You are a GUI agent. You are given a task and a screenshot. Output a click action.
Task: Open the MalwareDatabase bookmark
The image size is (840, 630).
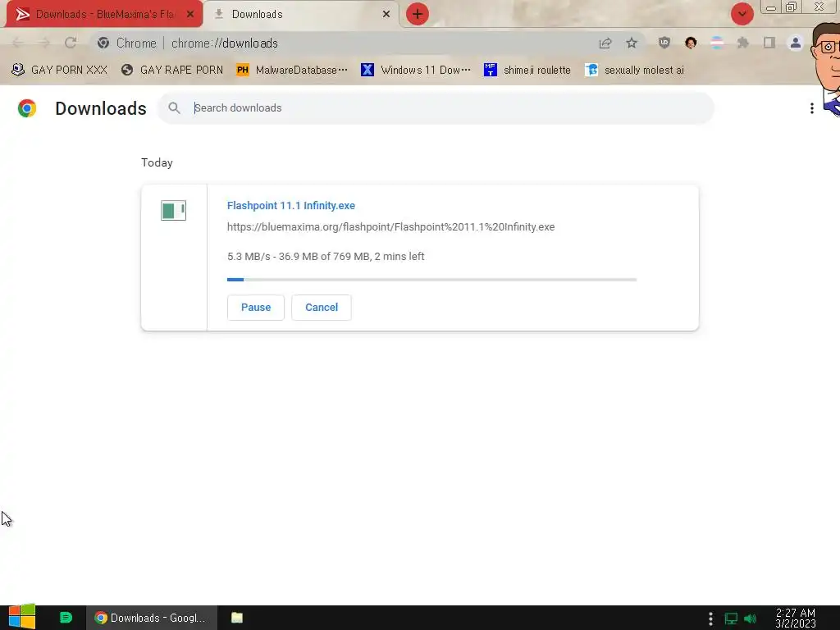pos(292,70)
